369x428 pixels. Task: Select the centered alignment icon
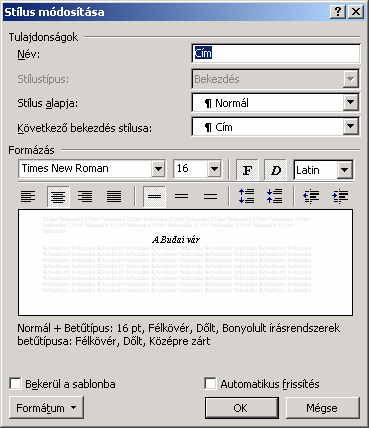click(58, 196)
